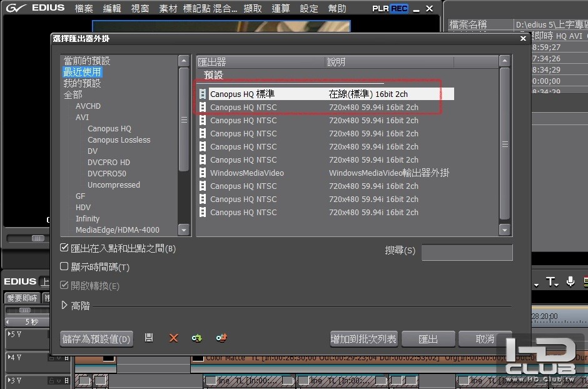Click the 搜尋(S) search input field
This screenshot has height=389, width=588.
[x=467, y=252]
